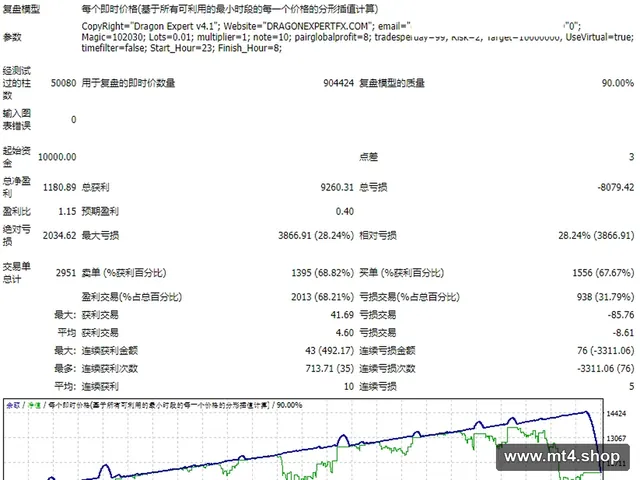Click the bars tested value 50080
Image resolution: width=640 pixels, height=480 pixels.
pyautogui.click(x=63, y=83)
